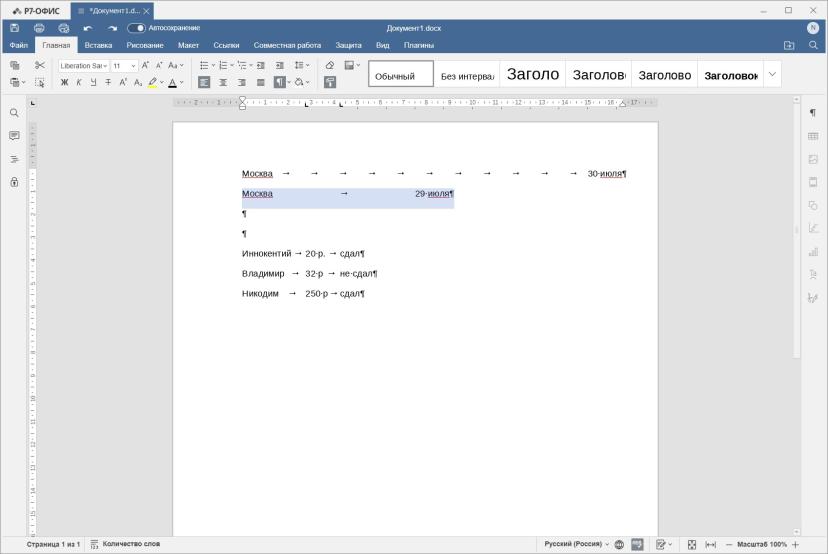Screen dimensions: 828x554
Task: Open the search panel in left sidebar
Action: point(14,113)
